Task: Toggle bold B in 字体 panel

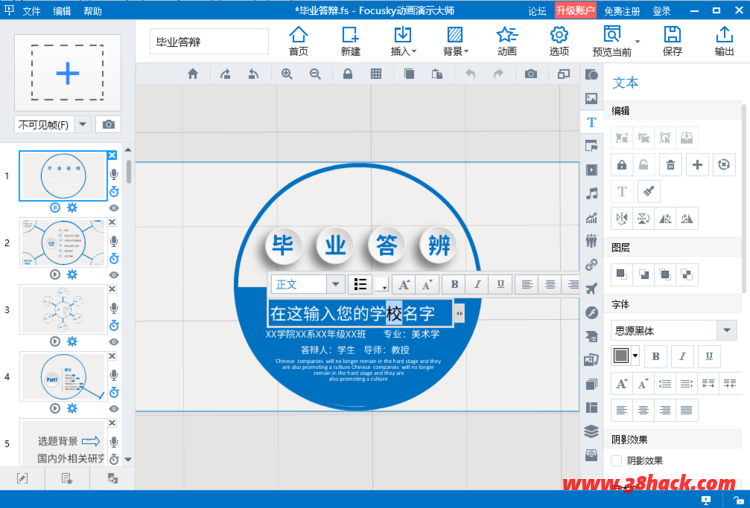Action: (656, 356)
